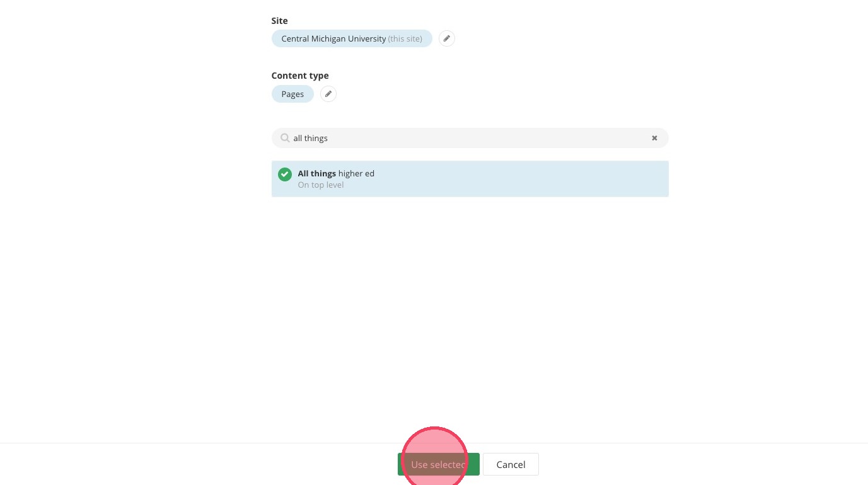Click the empty middle of the search bar
The width and height of the screenshot is (868, 485).
coord(489,138)
